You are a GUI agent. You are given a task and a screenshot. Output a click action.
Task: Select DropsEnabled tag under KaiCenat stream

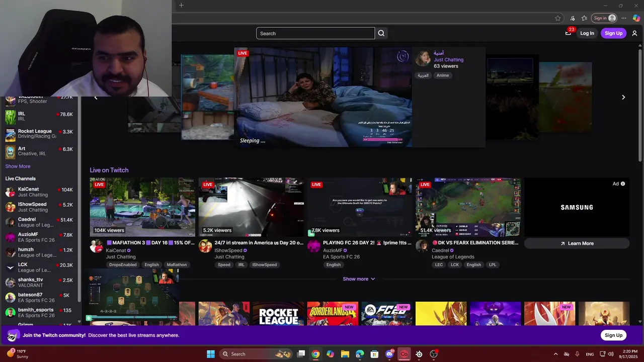123,264
